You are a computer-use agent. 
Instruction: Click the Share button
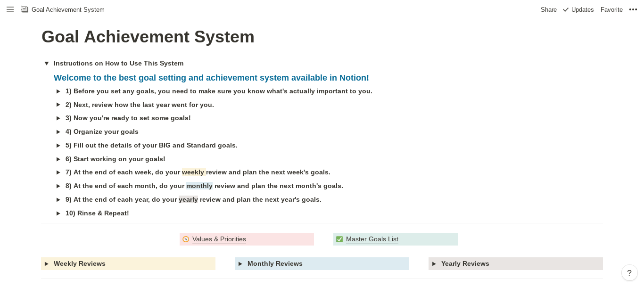(549, 9)
